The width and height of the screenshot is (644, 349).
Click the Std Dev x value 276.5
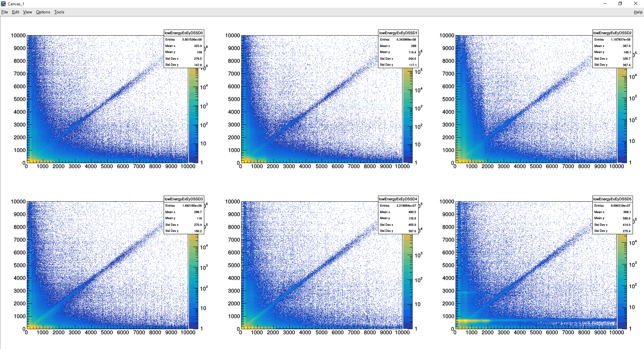[x=198, y=59]
